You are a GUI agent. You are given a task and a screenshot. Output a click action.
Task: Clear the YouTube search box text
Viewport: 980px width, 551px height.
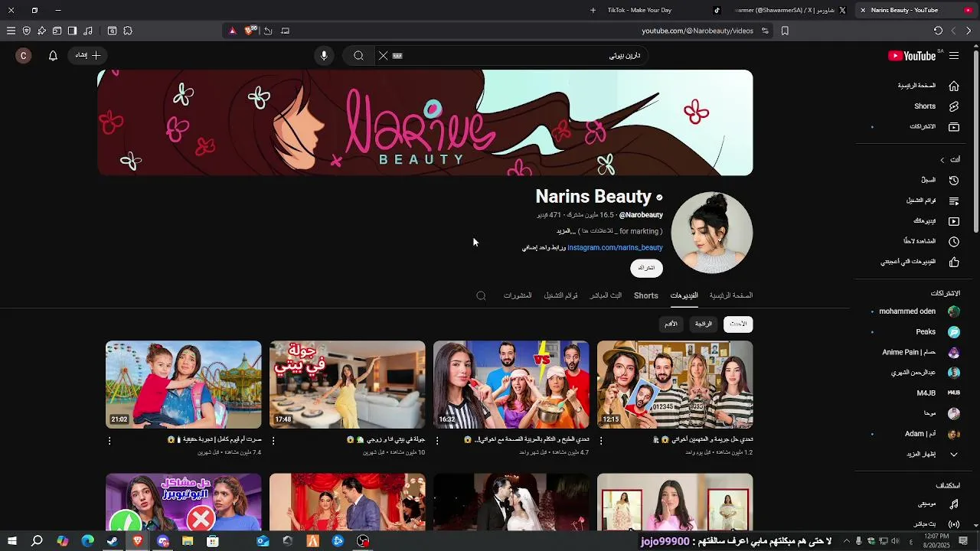point(383,56)
